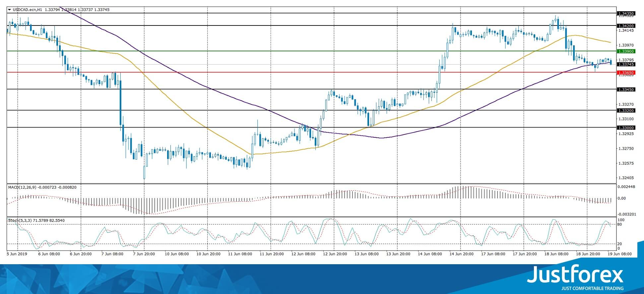This screenshot has width=644, height=294.
Task: Click the 1.33200 level price tag
Action: point(625,111)
